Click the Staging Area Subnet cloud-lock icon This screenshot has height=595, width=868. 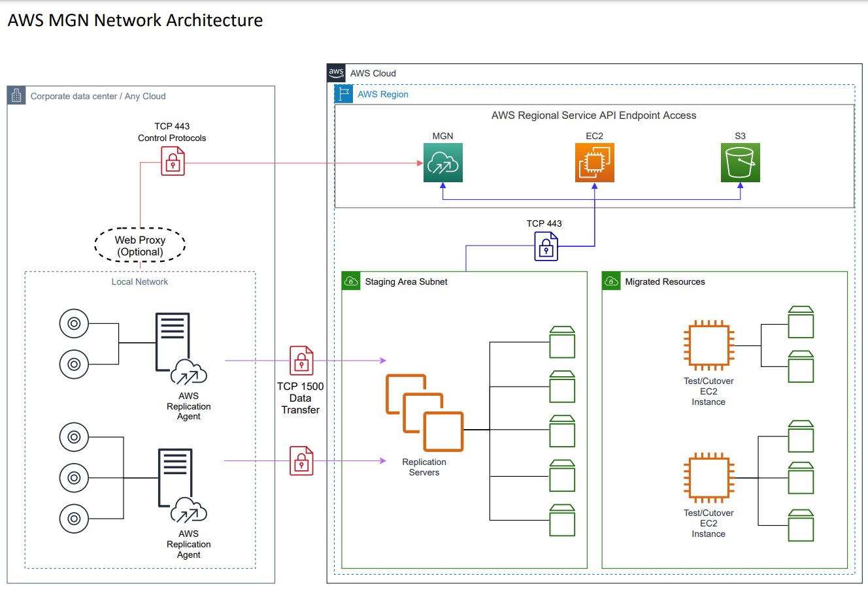click(351, 281)
